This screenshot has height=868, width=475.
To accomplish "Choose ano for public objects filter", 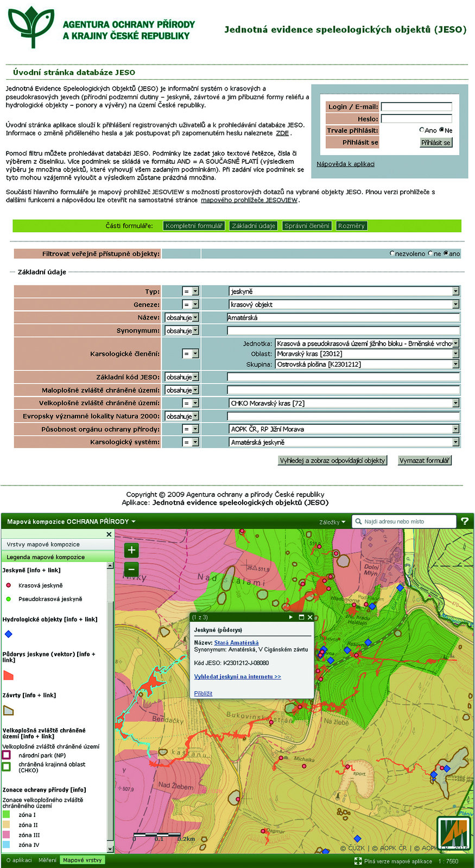I will (x=446, y=253).
